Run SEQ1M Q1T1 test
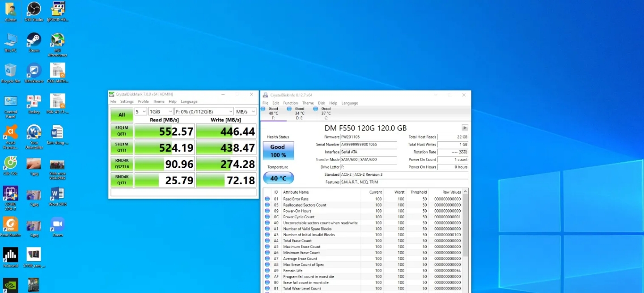This screenshot has height=293, width=644. click(122, 147)
